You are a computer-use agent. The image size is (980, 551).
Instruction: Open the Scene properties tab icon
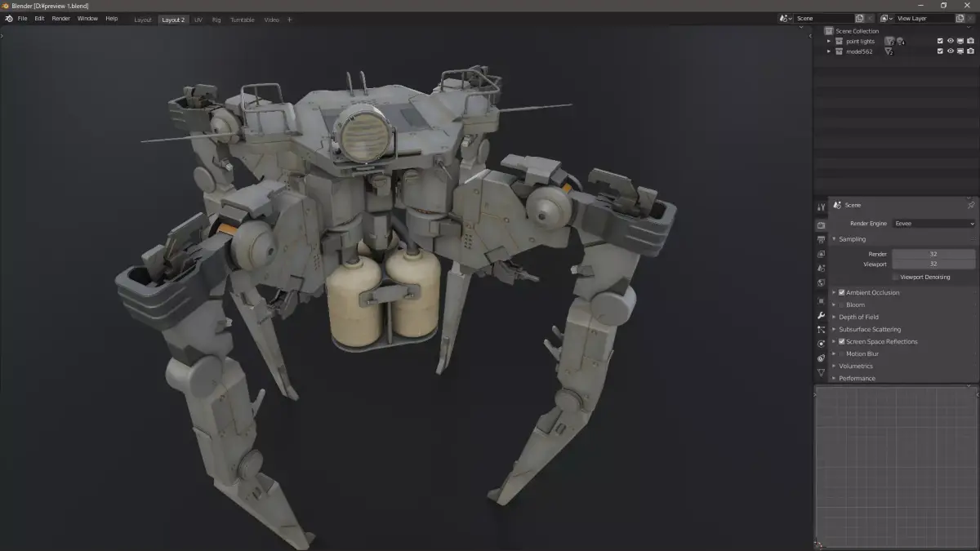coord(821,268)
